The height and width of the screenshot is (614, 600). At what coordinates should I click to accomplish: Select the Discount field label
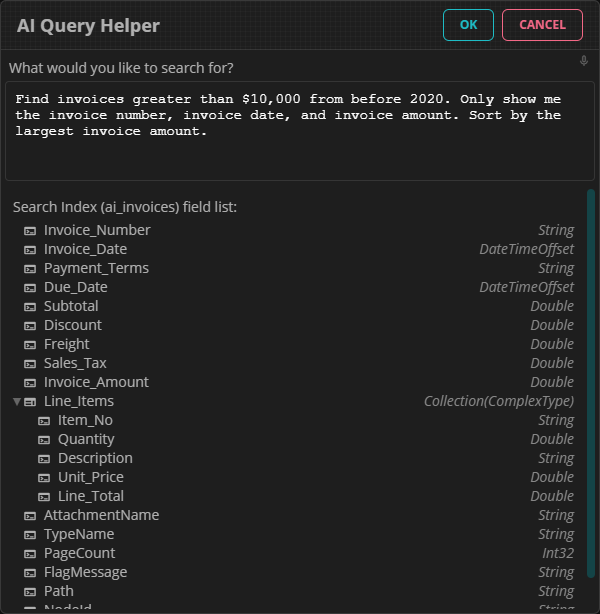coord(73,325)
